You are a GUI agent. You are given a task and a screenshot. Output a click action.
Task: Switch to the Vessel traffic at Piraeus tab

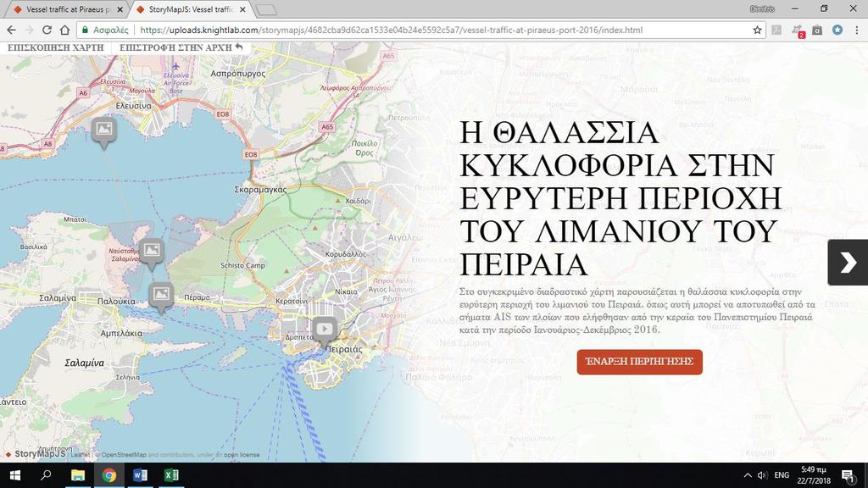[67, 9]
